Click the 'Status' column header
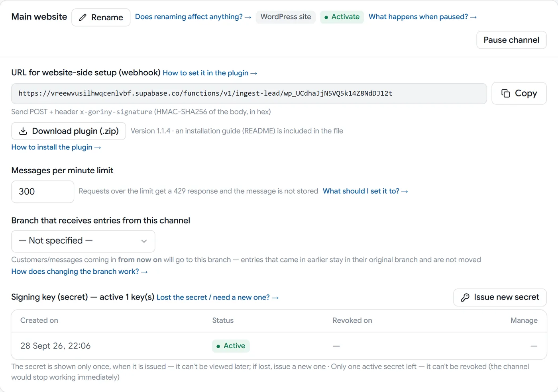Screen dimensions: 558x392 tap(223, 320)
